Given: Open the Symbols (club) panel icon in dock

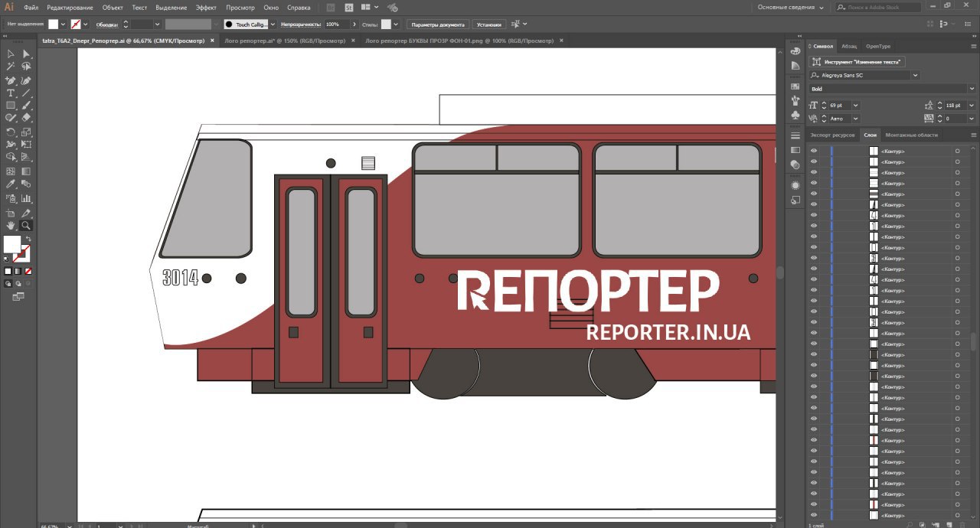Looking at the screenshot, I should click(x=795, y=115).
